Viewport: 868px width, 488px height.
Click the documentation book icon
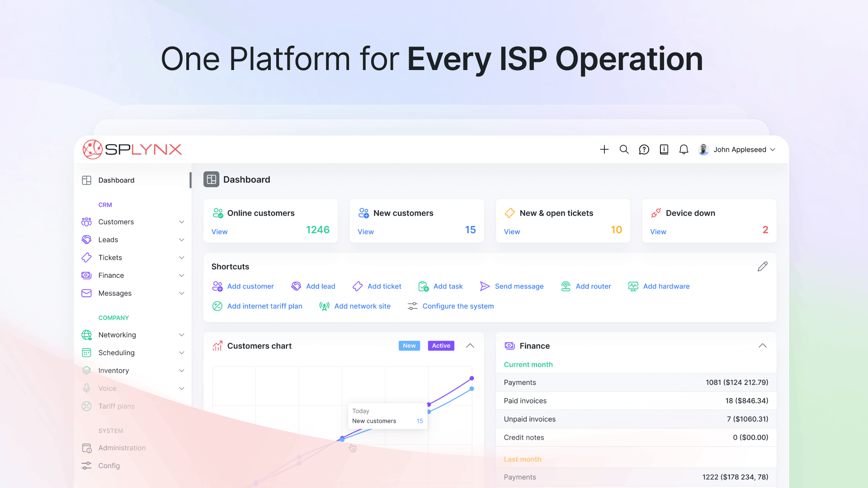click(x=664, y=150)
